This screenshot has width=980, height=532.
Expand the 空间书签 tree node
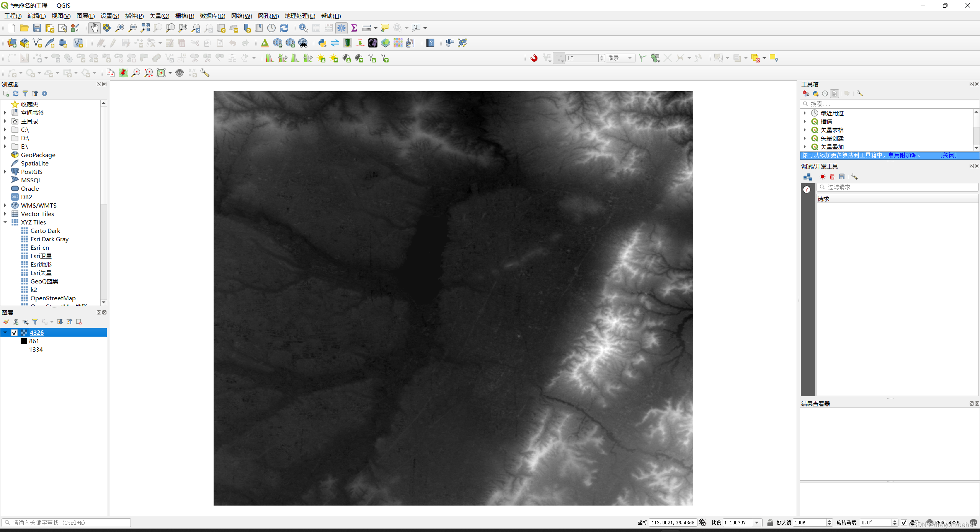click(x=5, y=113)
